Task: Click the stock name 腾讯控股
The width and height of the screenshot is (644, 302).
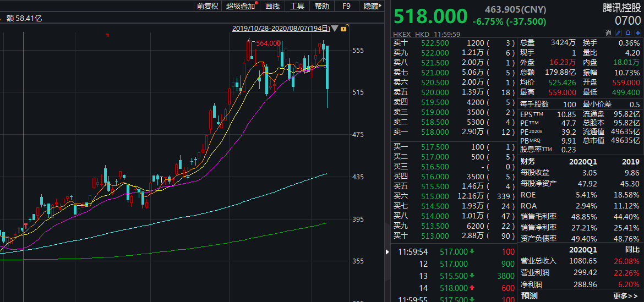Action: tap(621, 7)
